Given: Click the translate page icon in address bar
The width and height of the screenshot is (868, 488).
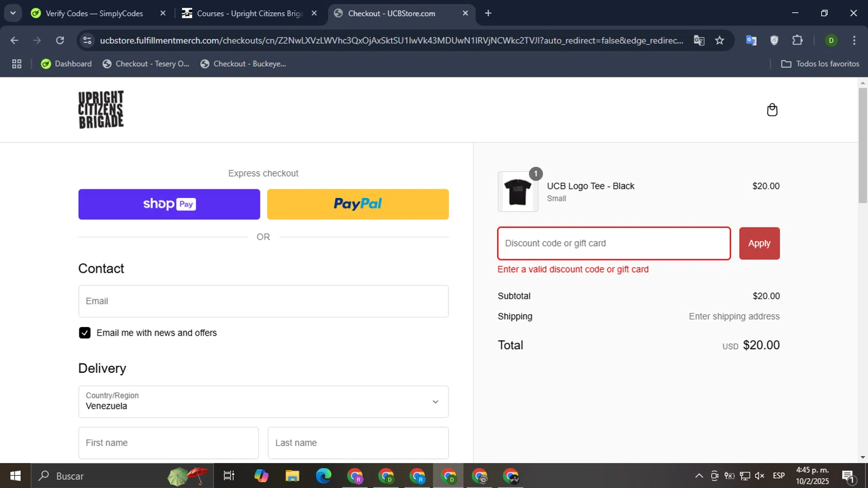Looking at the screenshot, I should [x=699, y=41].
